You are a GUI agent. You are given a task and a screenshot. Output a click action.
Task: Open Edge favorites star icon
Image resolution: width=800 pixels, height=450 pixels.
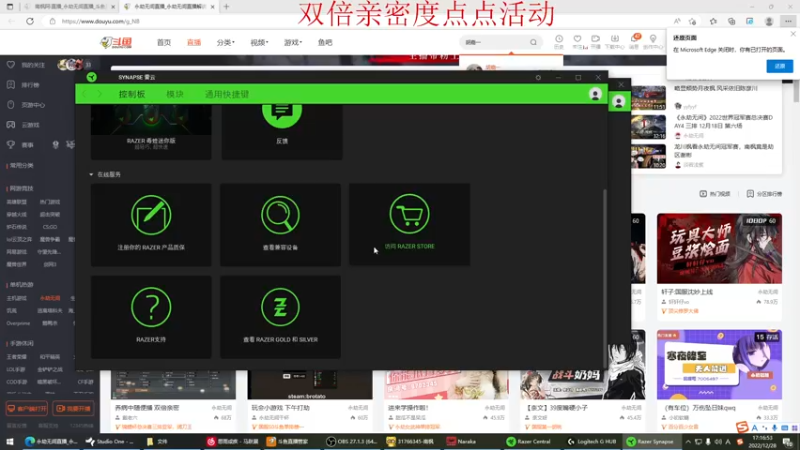point(713,21)
